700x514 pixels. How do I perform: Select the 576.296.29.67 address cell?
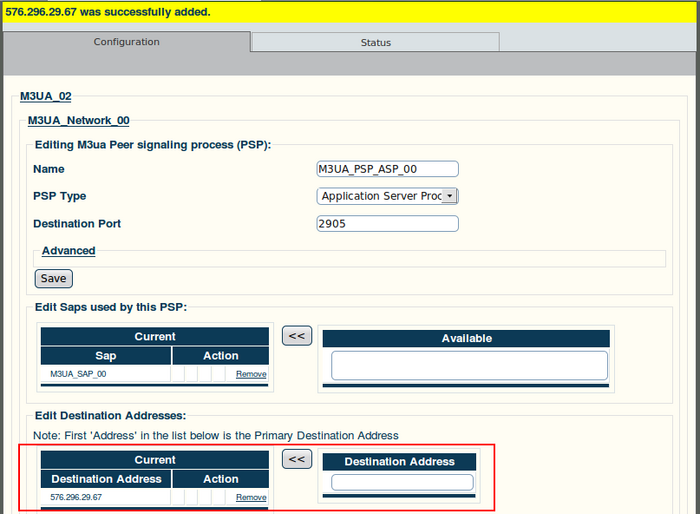point(106,497)
